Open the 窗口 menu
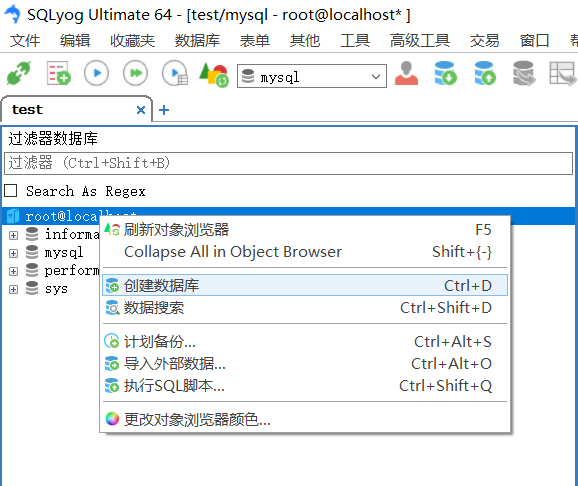Screen dimensions: 578x486 click(535, 40)
